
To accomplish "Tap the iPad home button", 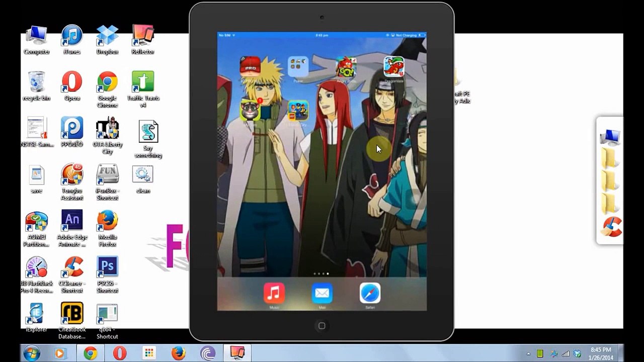I will pyautogui.click(x=322, y=326).
